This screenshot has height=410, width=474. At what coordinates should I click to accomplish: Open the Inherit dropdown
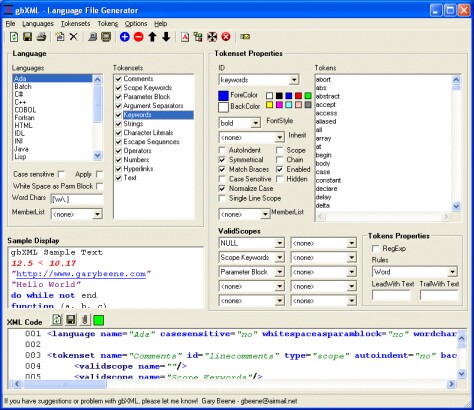(279, 137)
